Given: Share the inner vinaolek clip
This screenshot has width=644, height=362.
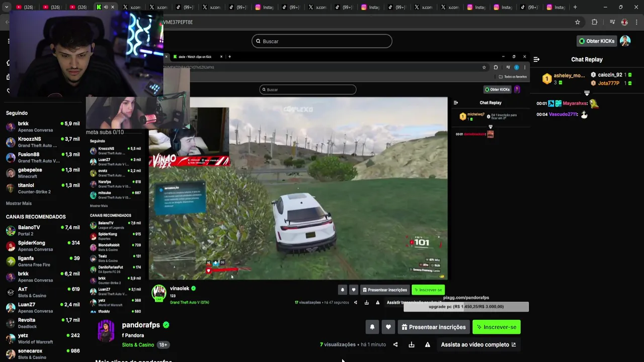Looking at the screenshot, I should point(355,302).
